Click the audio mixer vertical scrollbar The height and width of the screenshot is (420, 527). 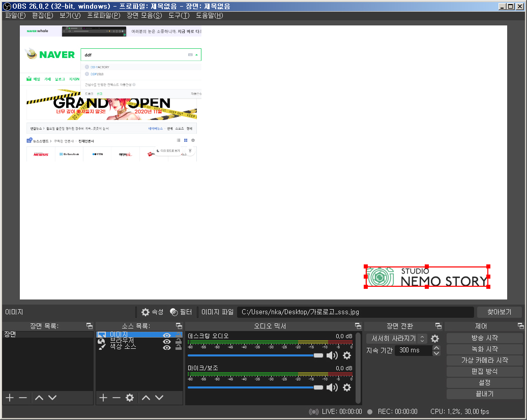pos(358,368)
